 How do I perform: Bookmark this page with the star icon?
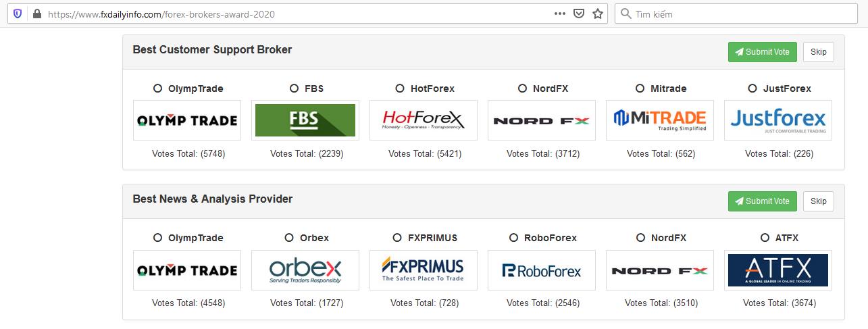[598, 14]
